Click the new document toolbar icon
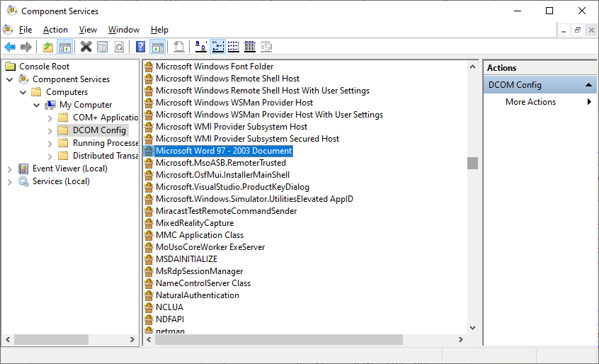 [x=179, y=47]
